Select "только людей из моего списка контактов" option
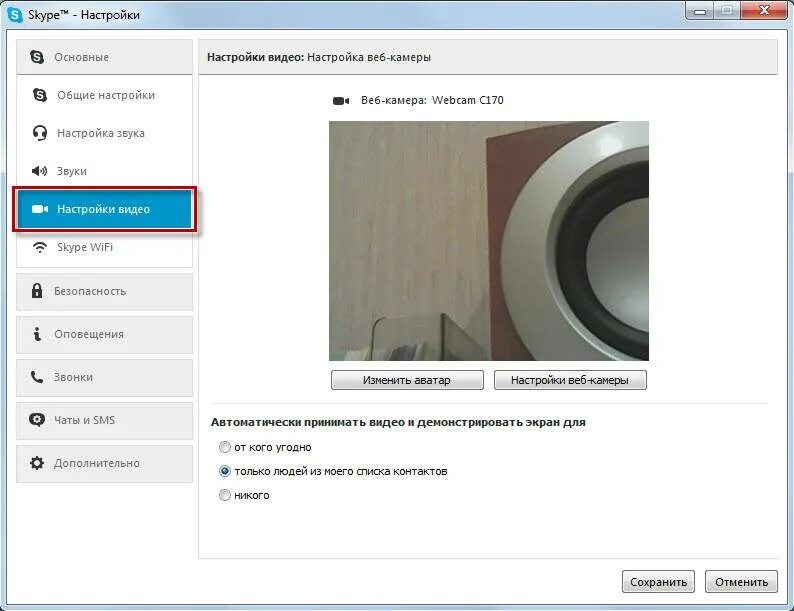The image size is (794, 611). (x=224, y=471)
